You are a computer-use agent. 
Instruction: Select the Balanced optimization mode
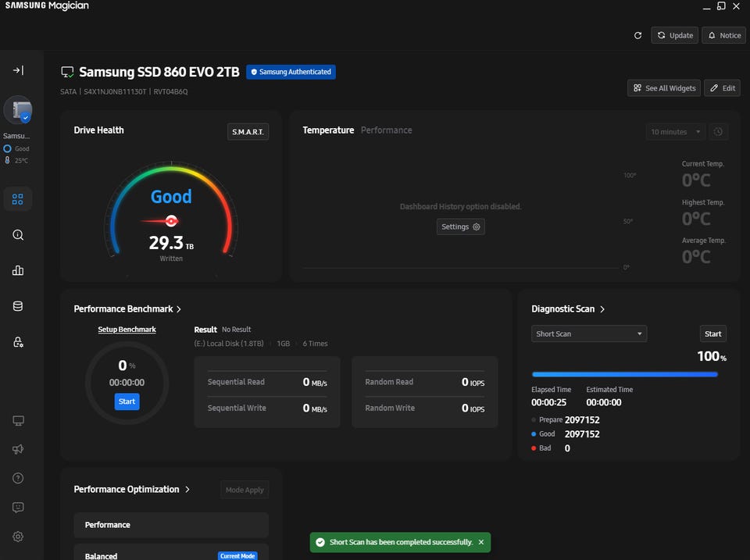coord(171,552)
